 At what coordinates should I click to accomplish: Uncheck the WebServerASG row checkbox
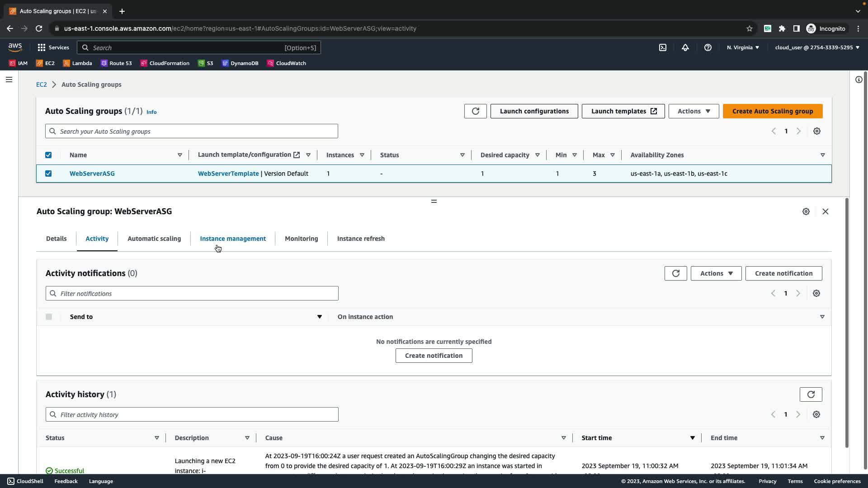(x=48, y=174)
